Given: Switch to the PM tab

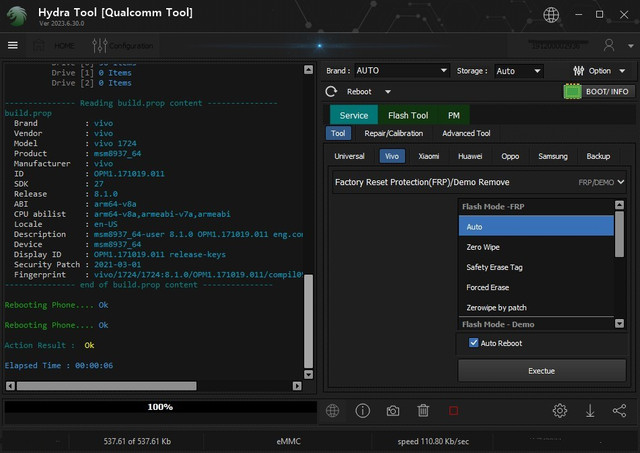Looking at the screenshot, I should coord(453,115).
